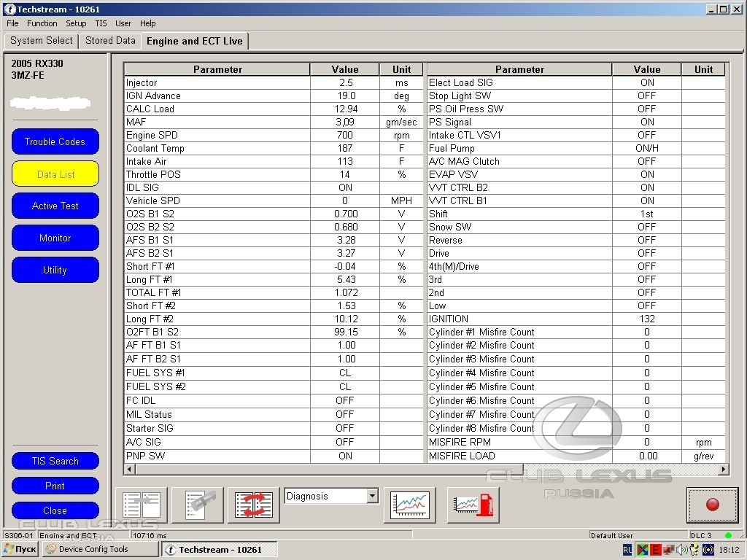Screen dimensions: 747x560
Task: Open the Function menu
Action: point(42,23)
